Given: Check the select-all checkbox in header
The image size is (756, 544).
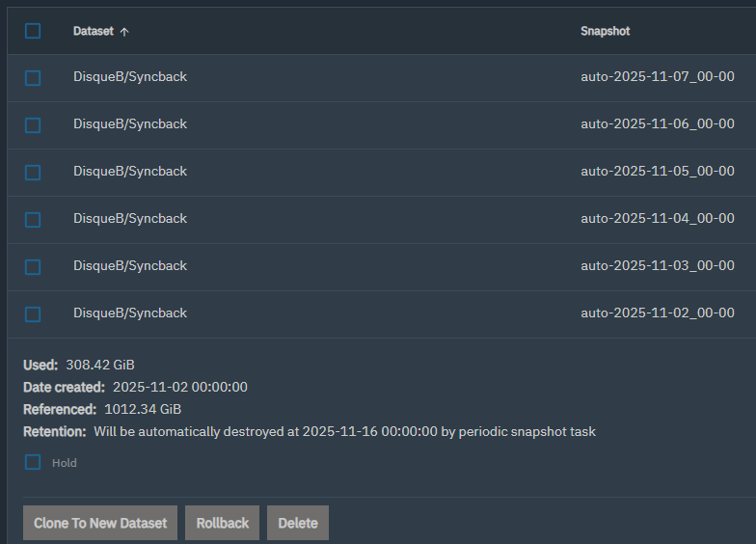Looking at the screenshot, I should [33, 31].
